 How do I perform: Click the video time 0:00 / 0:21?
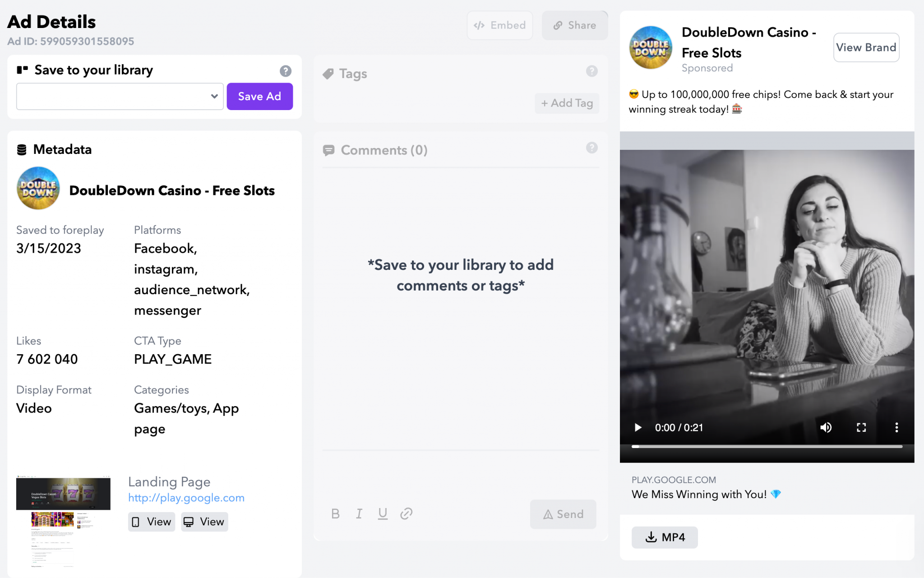[679, 427]
